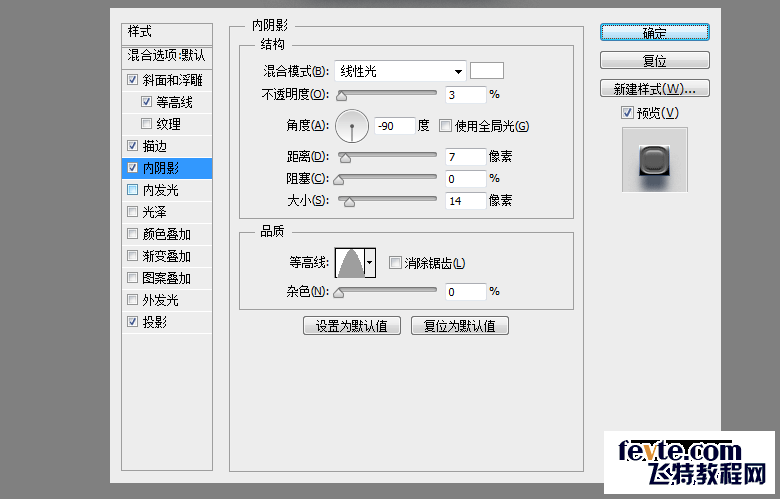Open the 斜面和浮雕 settings row
The height and width of the screenshot is (499, 780).
[167, 80]
